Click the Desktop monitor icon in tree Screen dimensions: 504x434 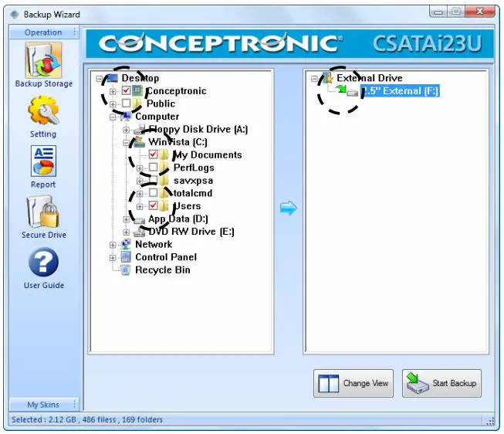(x=112, y=78)
